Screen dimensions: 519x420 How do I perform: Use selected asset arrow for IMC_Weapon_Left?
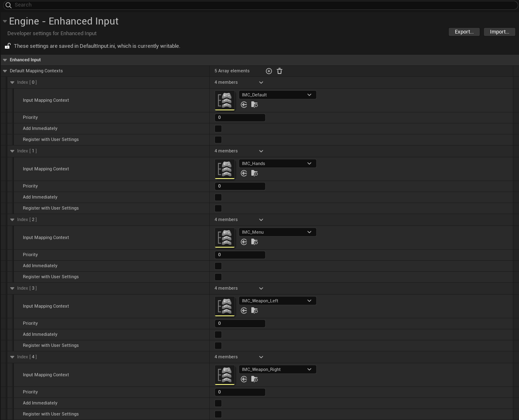pyautogui.click(x=244, y=311)
